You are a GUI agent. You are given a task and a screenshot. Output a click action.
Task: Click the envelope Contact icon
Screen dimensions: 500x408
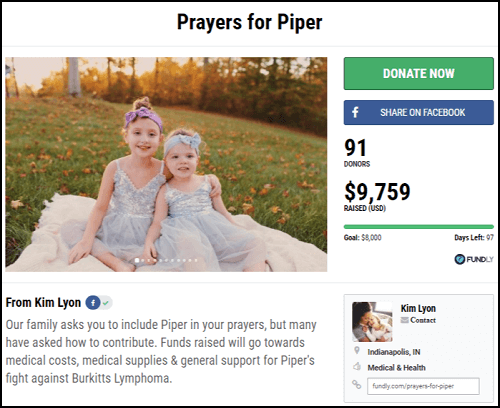(x=404, y=320)
